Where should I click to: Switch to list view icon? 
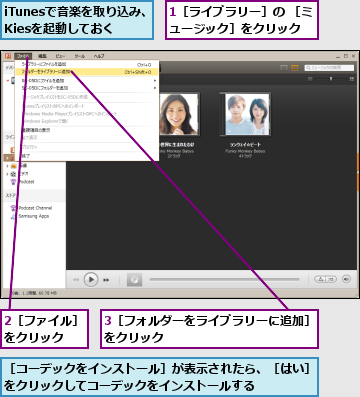(x=284, y=68)
